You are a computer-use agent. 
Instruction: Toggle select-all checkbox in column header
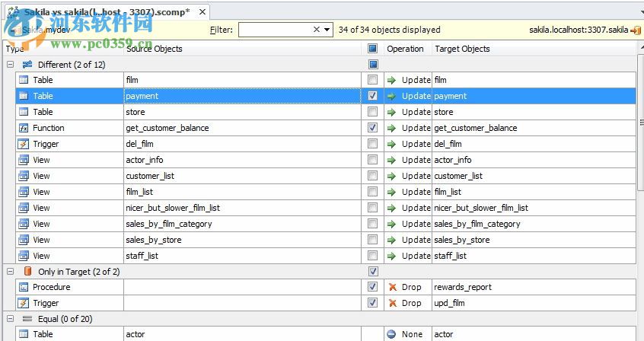pyautogui.click(x=372, y=49)
